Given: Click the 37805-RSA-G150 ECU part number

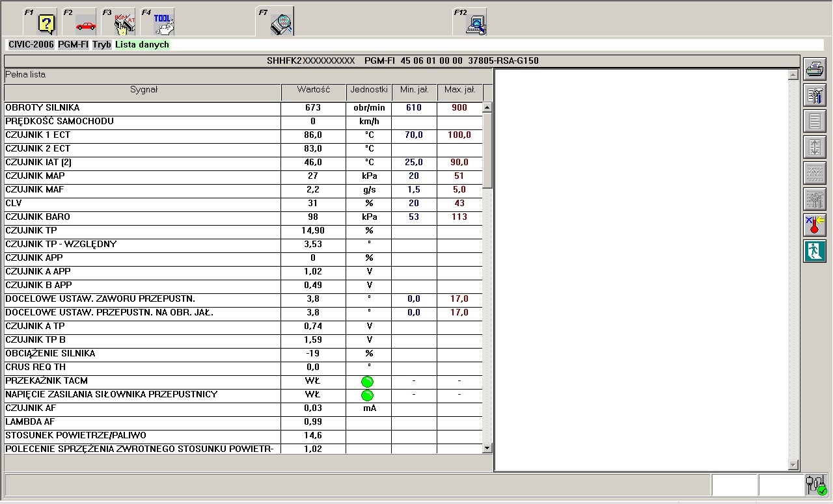Looking at the screenshot, I should coord(503,60).
